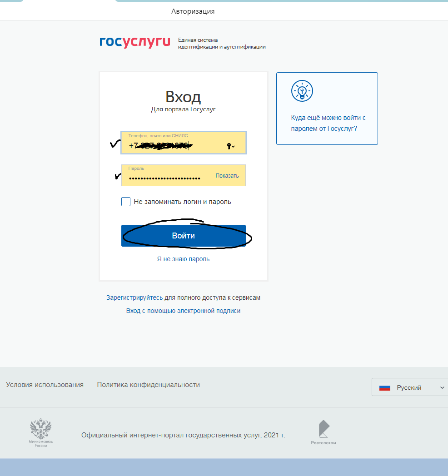Select the Авторизация tab title
The height and width of the screenshot is (476, 448).
[x=193, y=11]
